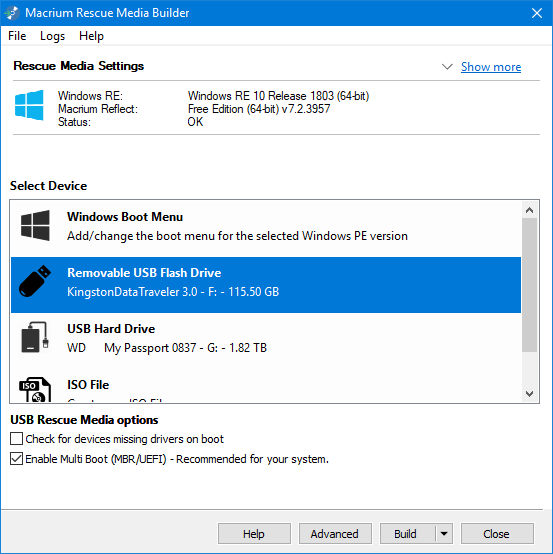This screenshot has width=553, height=554.
Task: Select the Windows Boot Menu icon
Action: coord(35,225)
